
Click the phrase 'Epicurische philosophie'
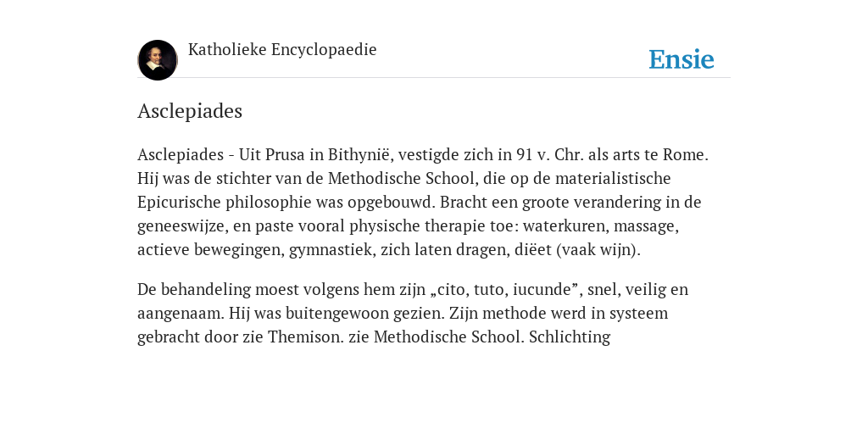click(224, 202)
